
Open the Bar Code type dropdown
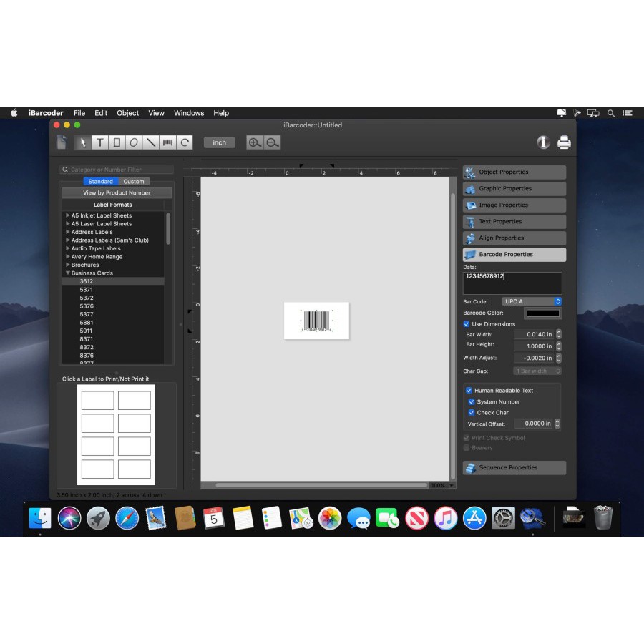pyautogui.click(x=532, y=301)
